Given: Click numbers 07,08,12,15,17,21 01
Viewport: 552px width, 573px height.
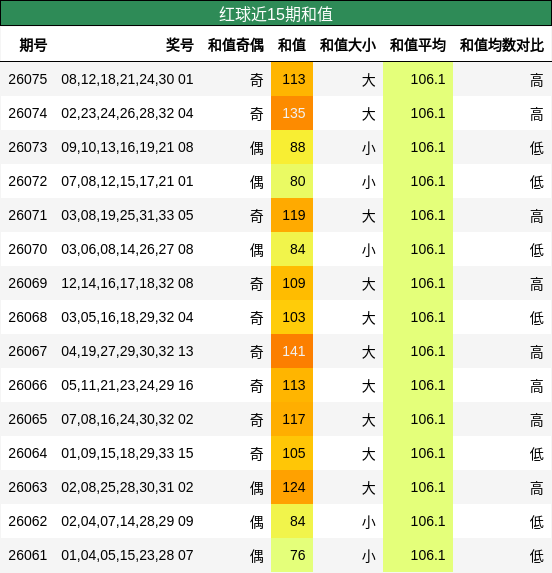Looking at the screenshot, I should (x=127, y=181).
